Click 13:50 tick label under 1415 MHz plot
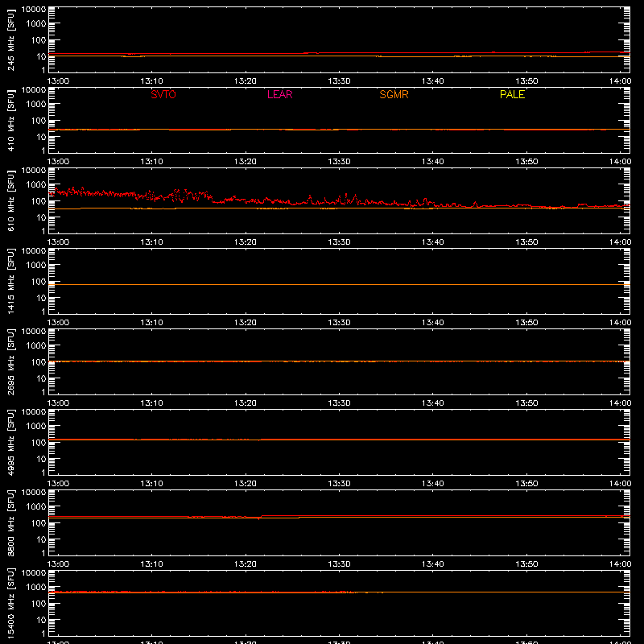The image size is (644, 644). click(x=526, y=323)
